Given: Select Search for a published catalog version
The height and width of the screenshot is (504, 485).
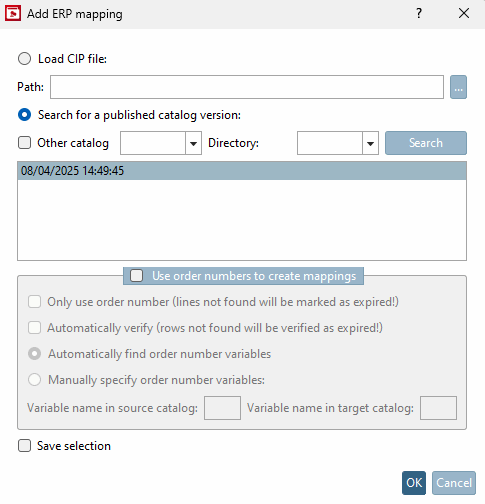Looking at the screenshot, I should point(24,115).
